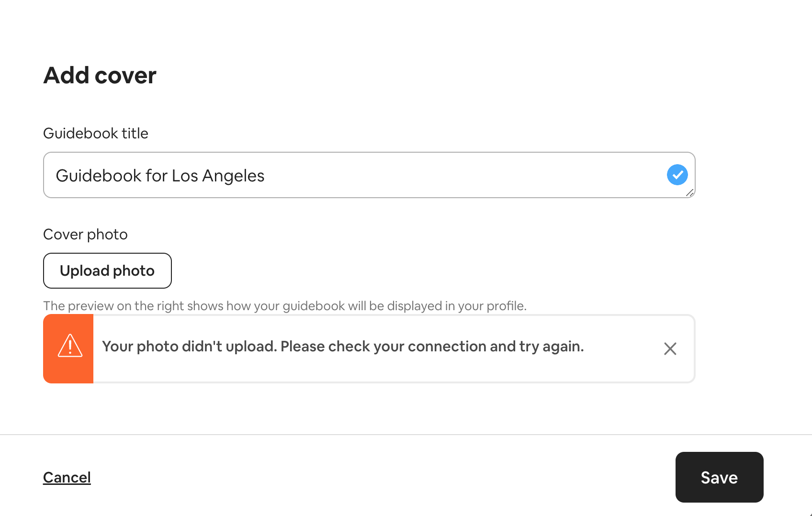Click the Cover photo section label
The width and height of the screenshot is (812, 516).
pyautogui.click(x=85, y=234)
